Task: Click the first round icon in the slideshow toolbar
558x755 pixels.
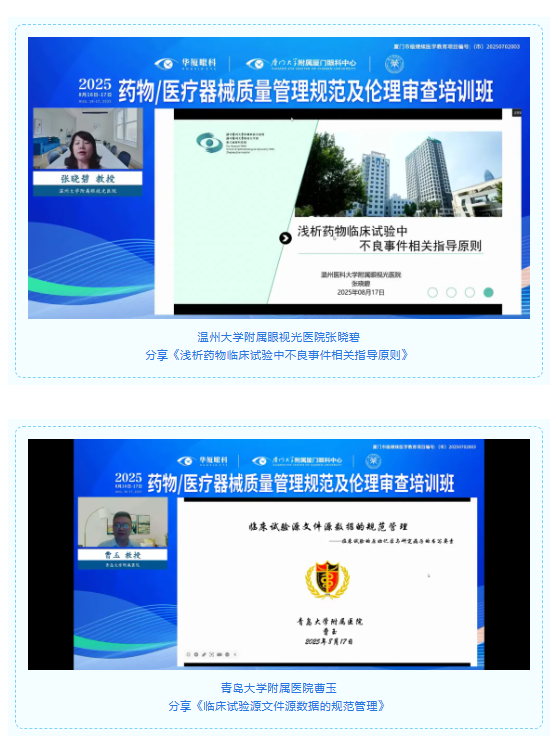Action: point(189,654)
